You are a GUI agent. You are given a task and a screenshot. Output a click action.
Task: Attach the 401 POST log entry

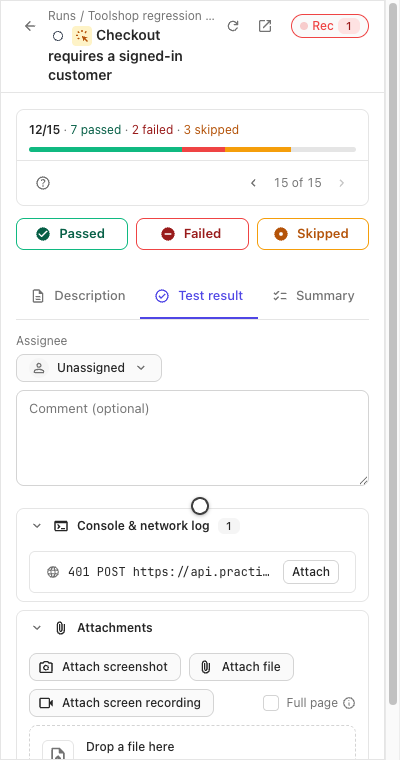click(311, 572)
